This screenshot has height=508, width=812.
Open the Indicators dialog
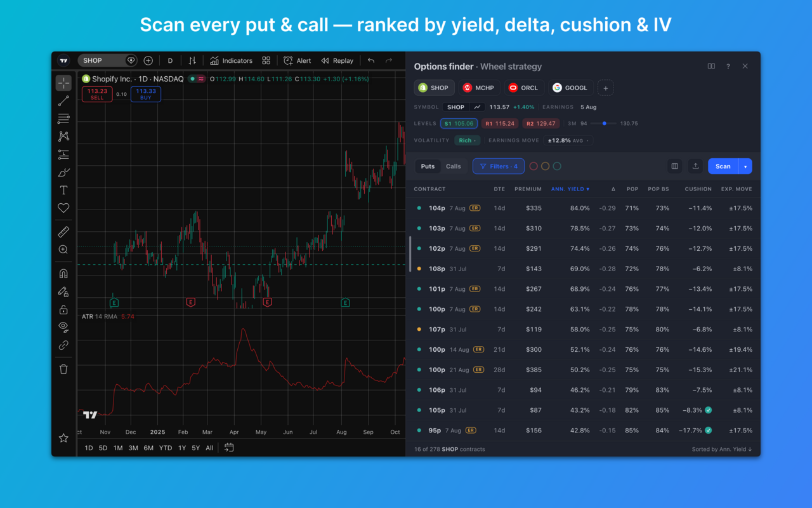pyautogui.click(x=231, y=60)
